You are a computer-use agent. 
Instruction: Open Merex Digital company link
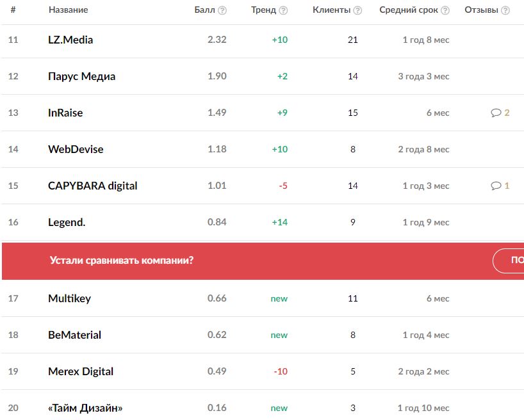[x=81, y=371]
